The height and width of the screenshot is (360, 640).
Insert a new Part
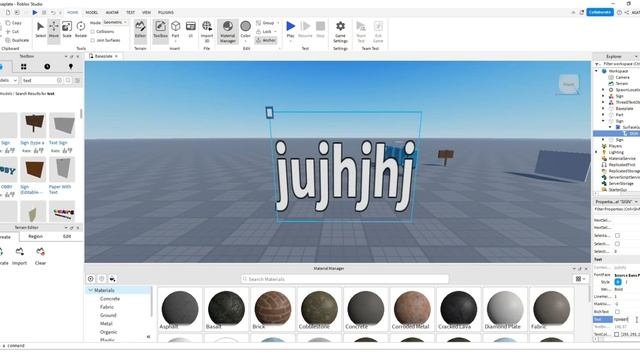[x=176, y=29]
